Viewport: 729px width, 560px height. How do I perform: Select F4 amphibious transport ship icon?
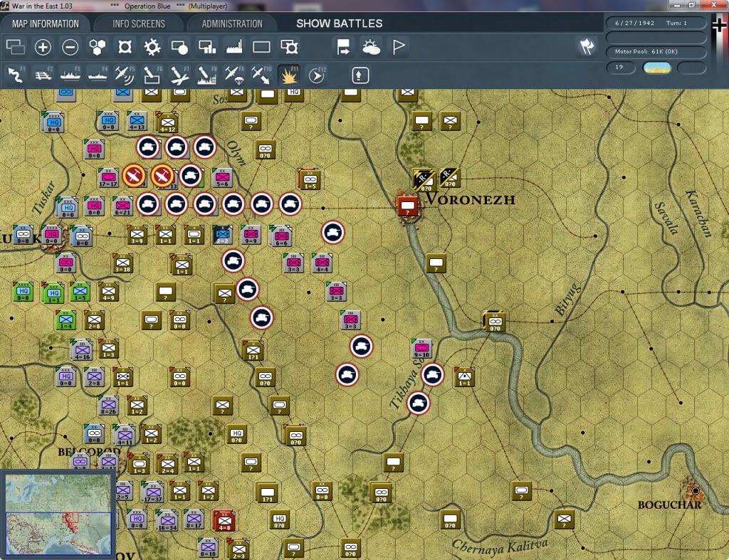(x=97, y=75)
